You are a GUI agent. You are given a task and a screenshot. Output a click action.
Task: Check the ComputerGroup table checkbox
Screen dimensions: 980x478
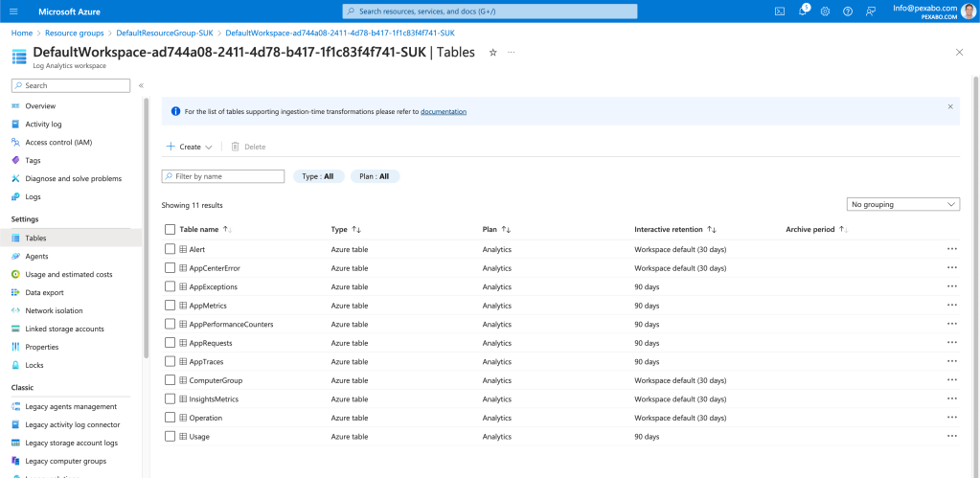(x=170, y=380)
